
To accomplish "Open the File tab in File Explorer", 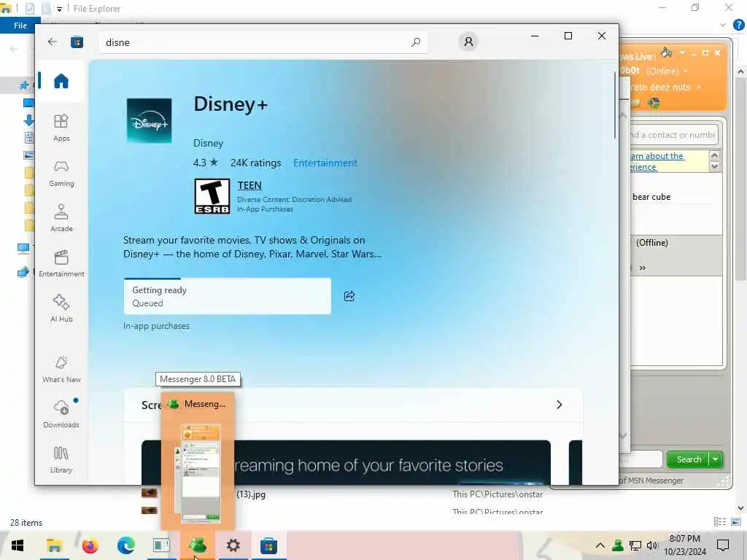I will [x=20, y=26].
